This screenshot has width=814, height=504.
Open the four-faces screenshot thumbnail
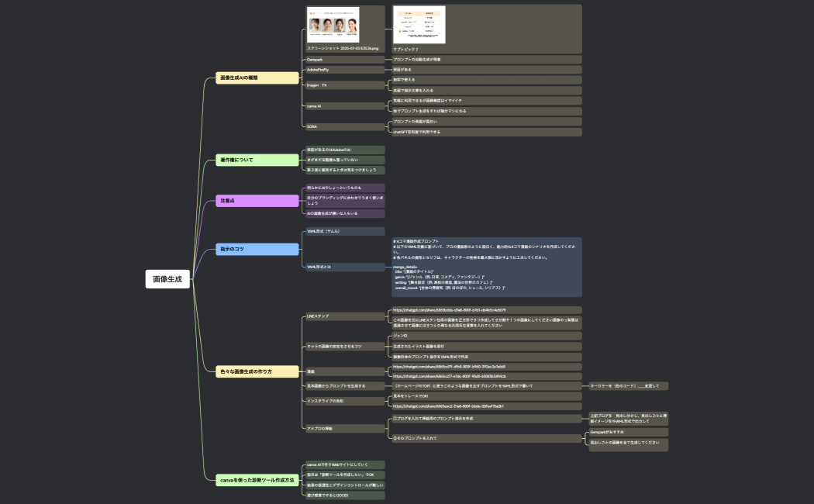click(x=333, y=25)
